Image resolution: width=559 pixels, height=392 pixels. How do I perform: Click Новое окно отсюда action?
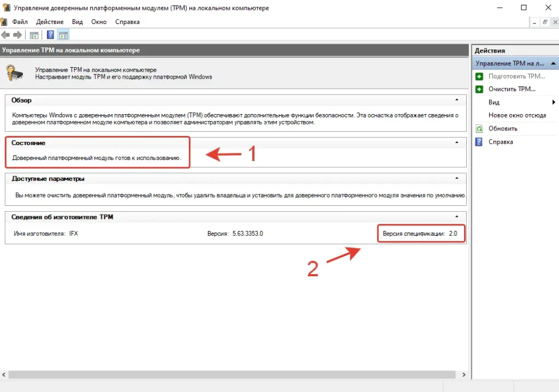[x=517, y=115]
